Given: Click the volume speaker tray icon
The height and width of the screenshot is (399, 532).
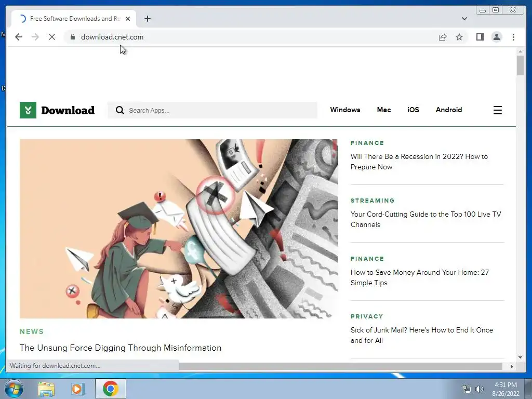Looking at the screenshot, I should coord(480,389).
